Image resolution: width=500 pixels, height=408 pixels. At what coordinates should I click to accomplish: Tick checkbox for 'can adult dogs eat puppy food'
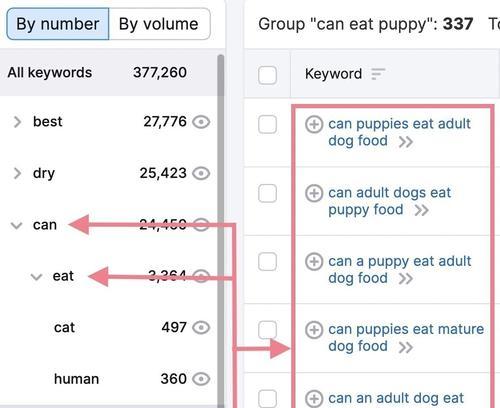coord(267,193)
